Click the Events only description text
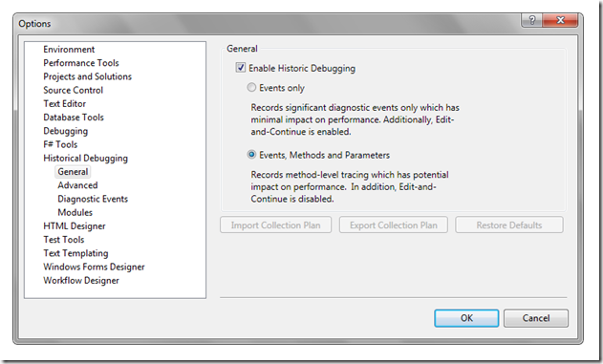 [x=355, y=119]
